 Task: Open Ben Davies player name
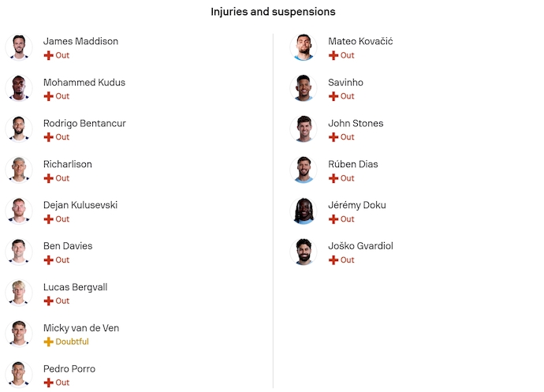[68, 246]
